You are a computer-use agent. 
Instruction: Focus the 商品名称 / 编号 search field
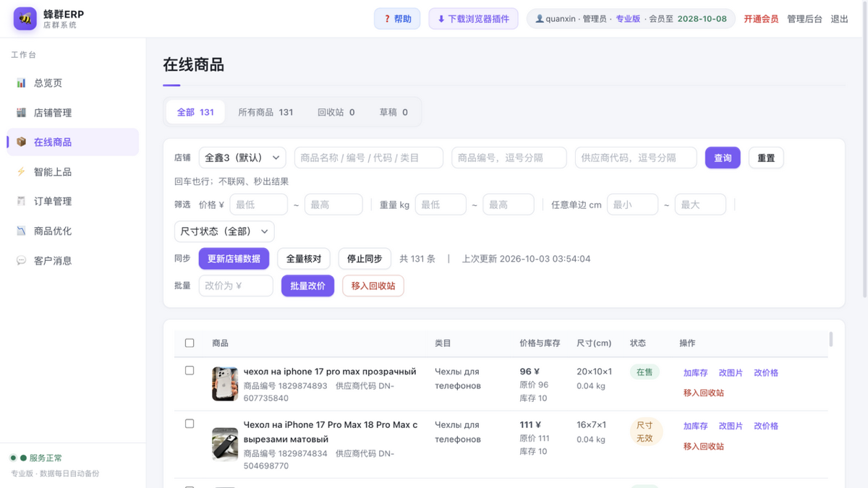[368, 158]
